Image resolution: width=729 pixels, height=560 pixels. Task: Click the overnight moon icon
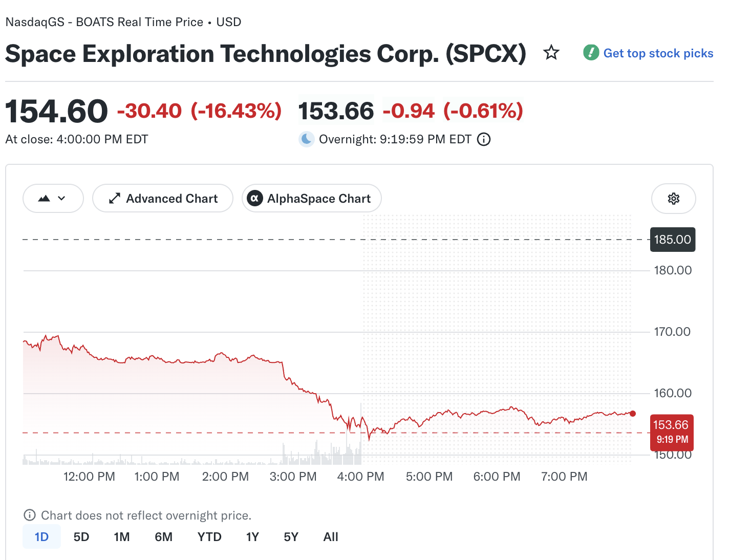306,139
